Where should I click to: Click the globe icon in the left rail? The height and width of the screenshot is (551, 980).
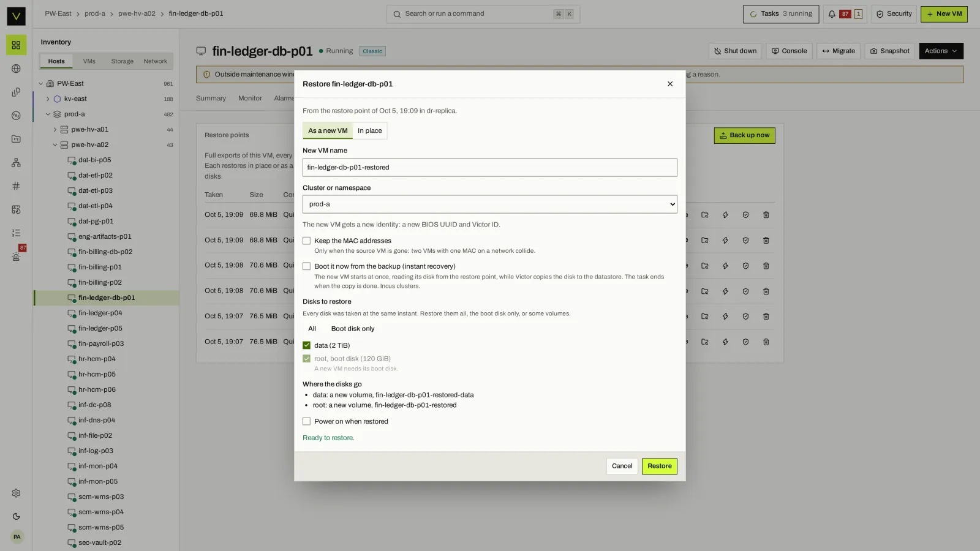pyautogui.click(x=16, y=69)
